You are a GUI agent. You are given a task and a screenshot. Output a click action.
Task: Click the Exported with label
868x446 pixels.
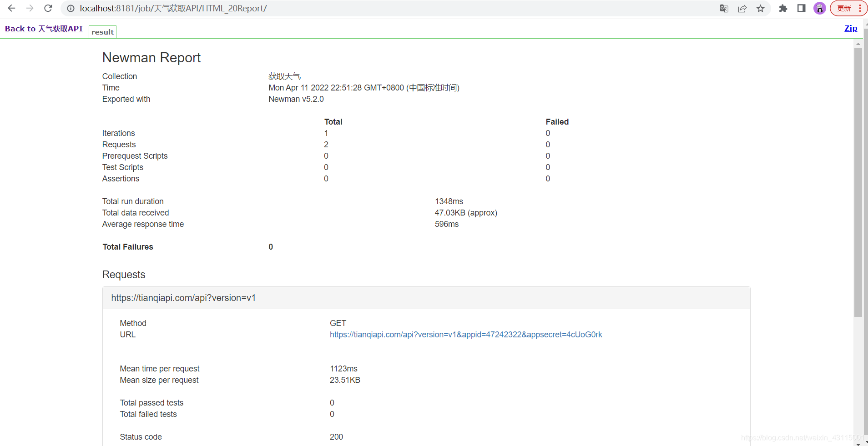[126, 99]
